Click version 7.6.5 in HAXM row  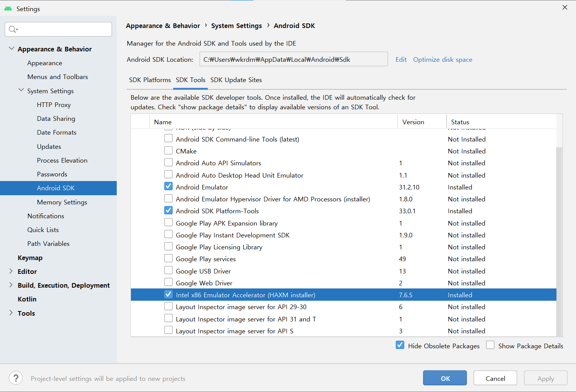(406, 295)
